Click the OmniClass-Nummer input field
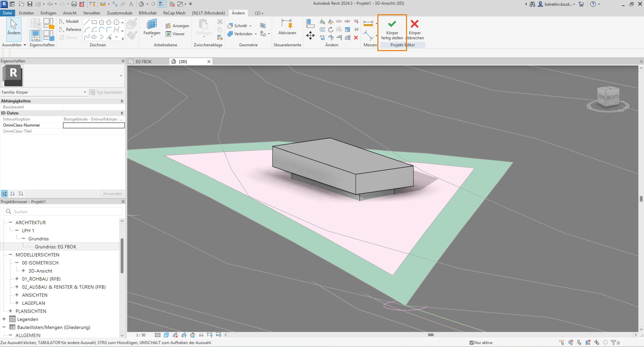 [94, 125]
